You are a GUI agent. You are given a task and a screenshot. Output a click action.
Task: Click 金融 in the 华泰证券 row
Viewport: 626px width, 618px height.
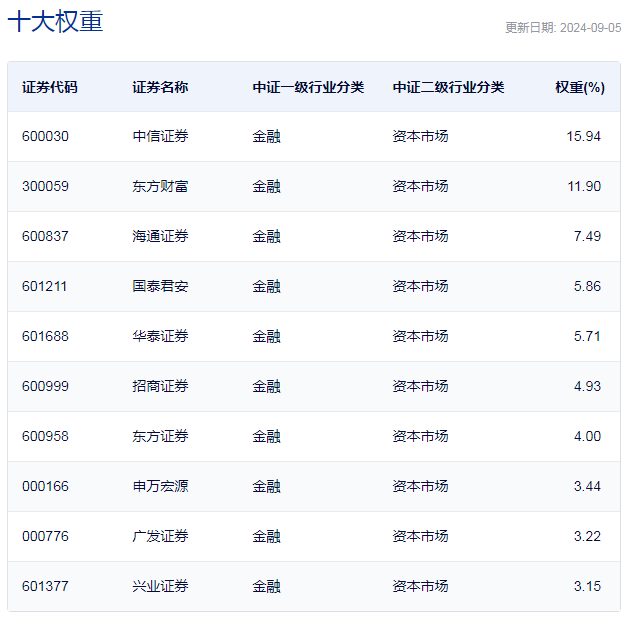(266, 337)
